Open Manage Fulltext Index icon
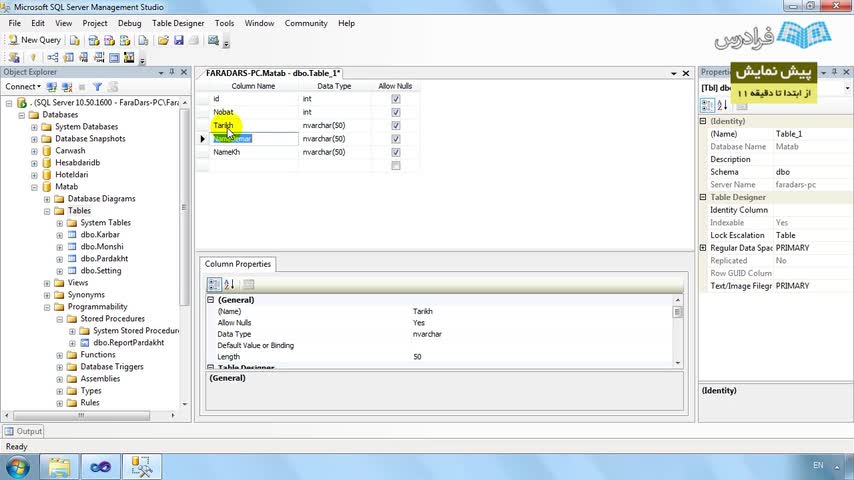854x480 pixels. [x=84, y=58]
